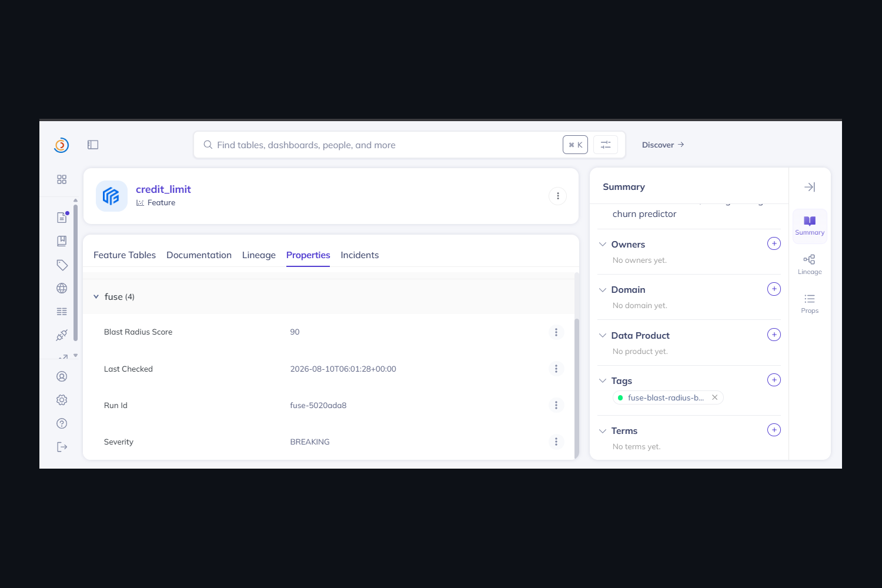
Task: Add a tag with plus icon
Action: pyautogui.click(x=774, y=380)
